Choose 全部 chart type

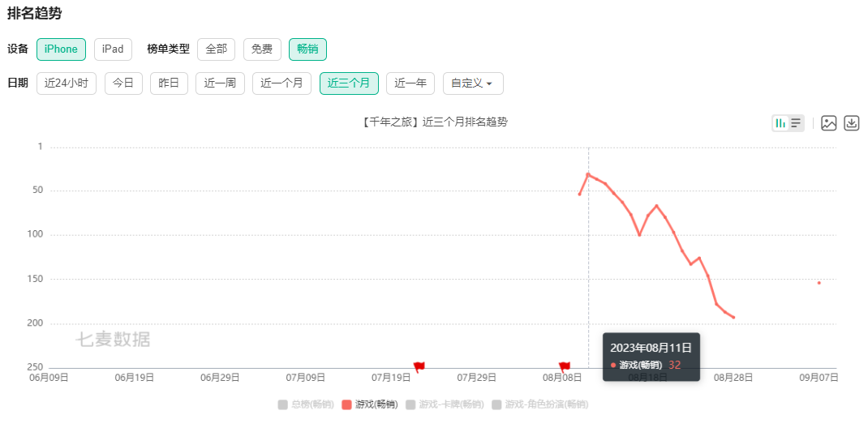(217, 49)
